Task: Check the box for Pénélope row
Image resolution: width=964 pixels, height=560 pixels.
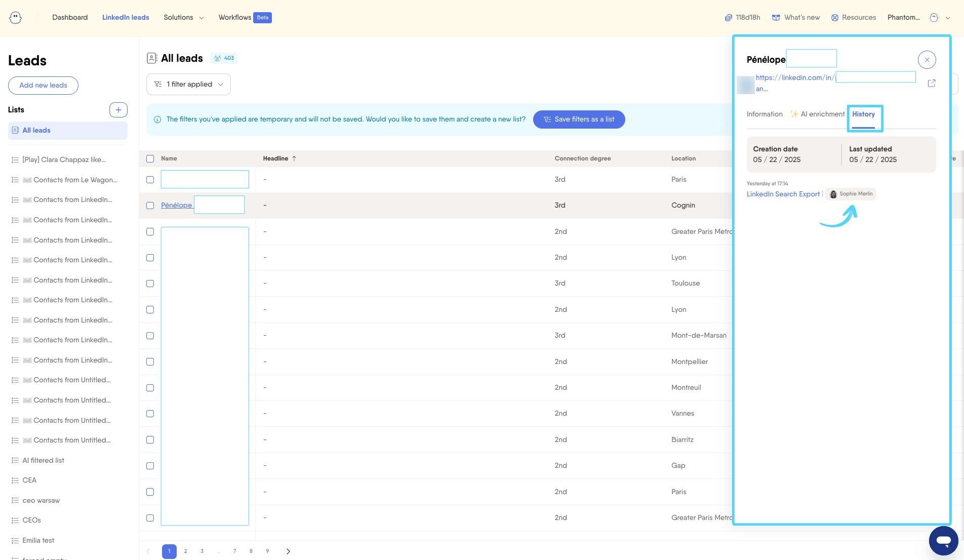Action: 150,206
